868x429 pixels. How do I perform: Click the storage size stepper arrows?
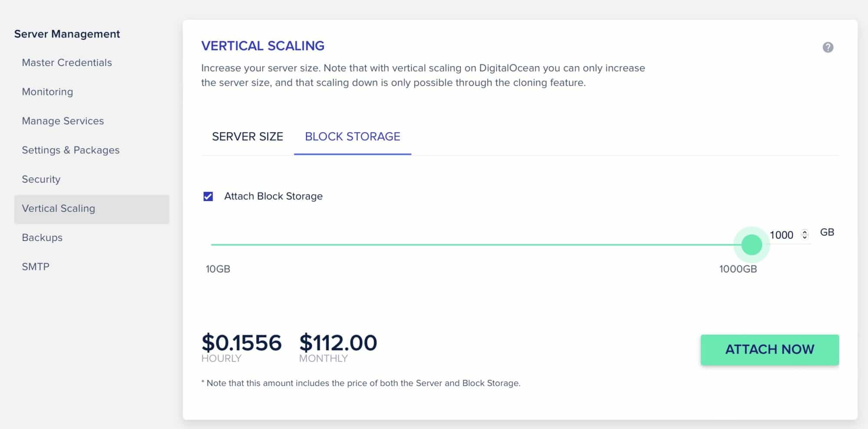tap(805, 235)
